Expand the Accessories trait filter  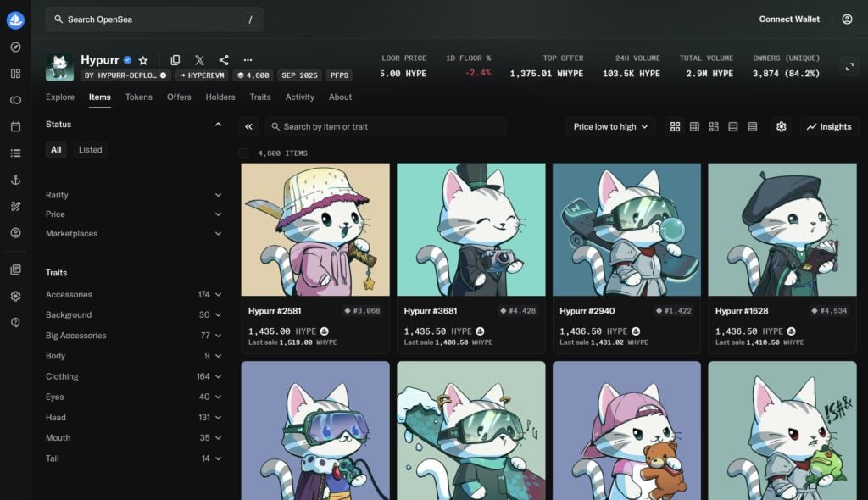point(133,295)
